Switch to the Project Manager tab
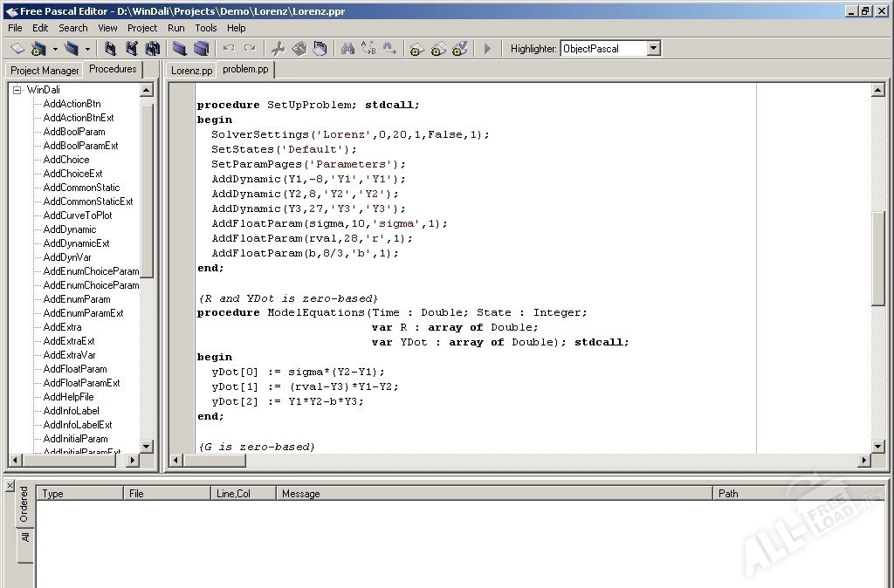This screenshot has height=588, width=894. coord(45,71)
